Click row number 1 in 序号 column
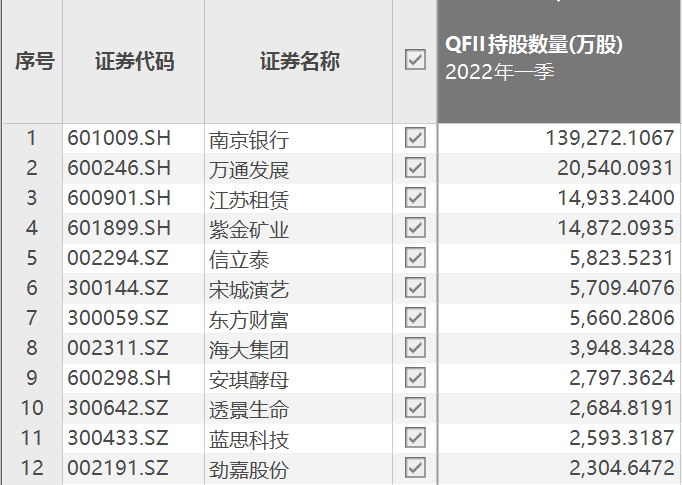Image resolution: width=682 pixels, height=485 pixels. [x=31, y=138]
